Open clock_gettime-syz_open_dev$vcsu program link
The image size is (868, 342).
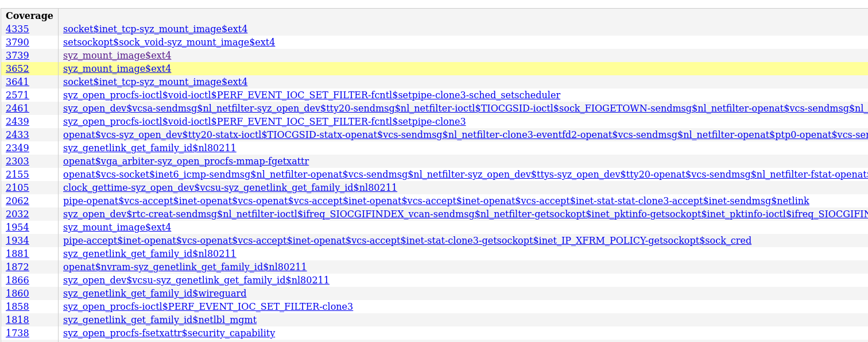pos(230,187)
